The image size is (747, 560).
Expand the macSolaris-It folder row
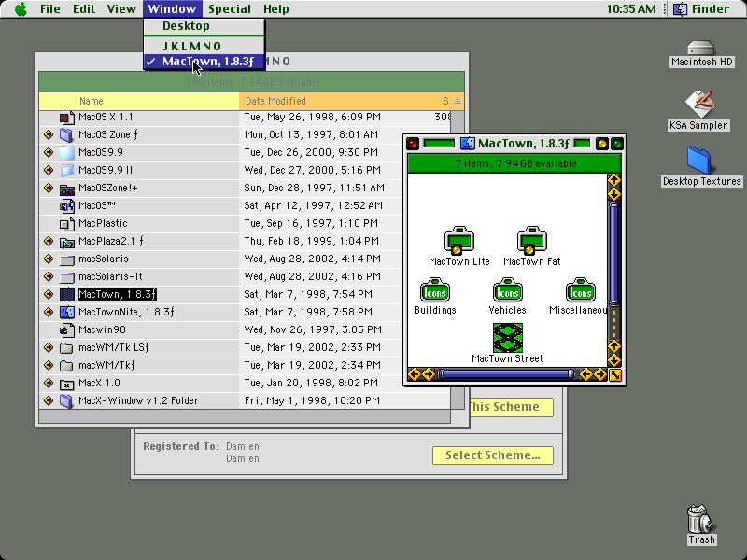click(x=49, y=276)
